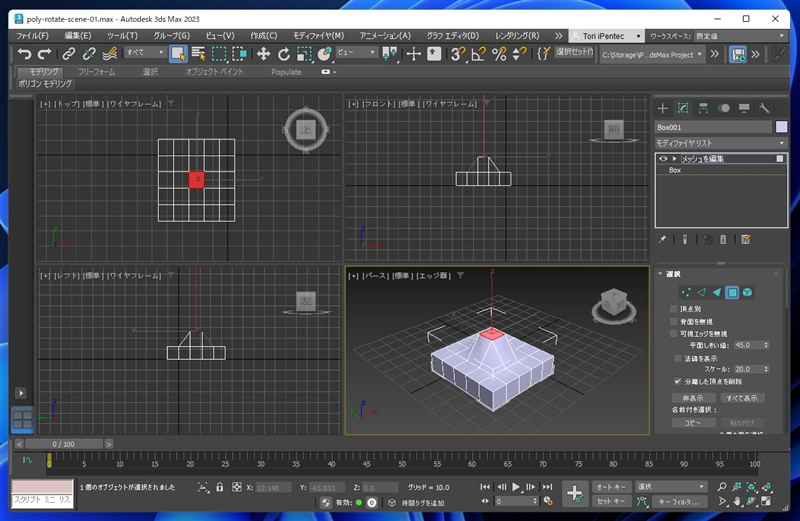Open the すべて selection filter dropdown
The height and width of the screenshot is (521, 800).
click(x=145, y=53)
